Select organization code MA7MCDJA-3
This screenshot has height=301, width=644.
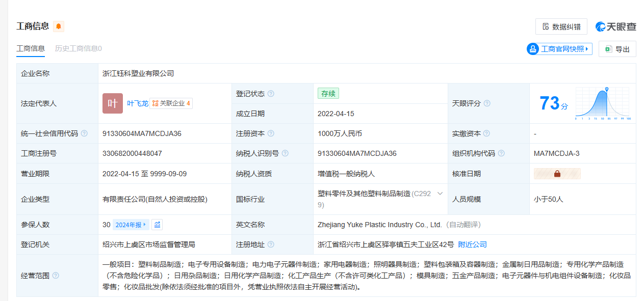click(557, 153)
